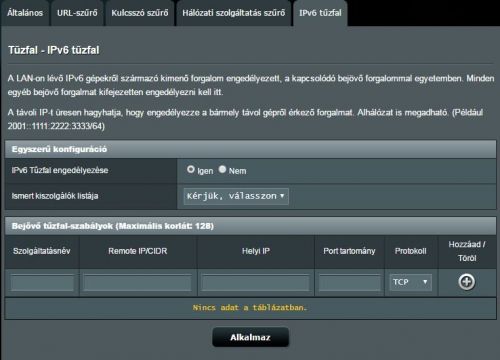Go to the Hálózati szolgáltatás szűrő tab
500x360 pixels.
[233, 13]
